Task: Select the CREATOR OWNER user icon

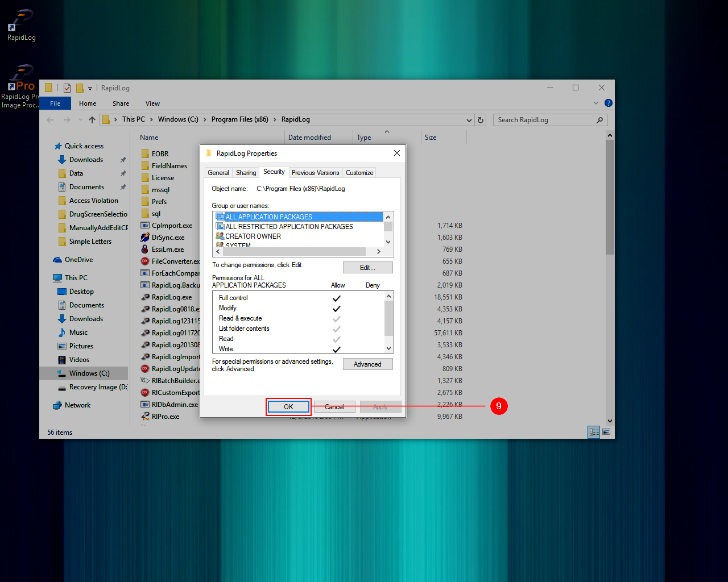Action: coord(220,236)
